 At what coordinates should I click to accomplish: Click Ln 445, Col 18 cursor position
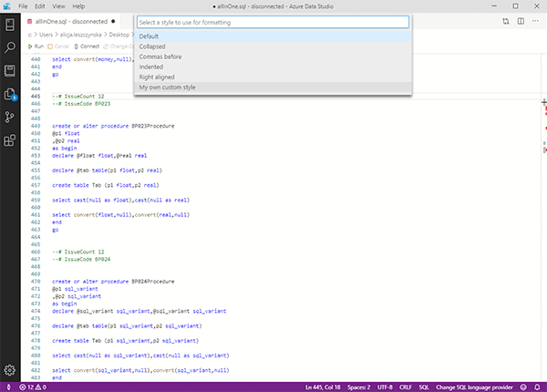click(x=323, y=387)
